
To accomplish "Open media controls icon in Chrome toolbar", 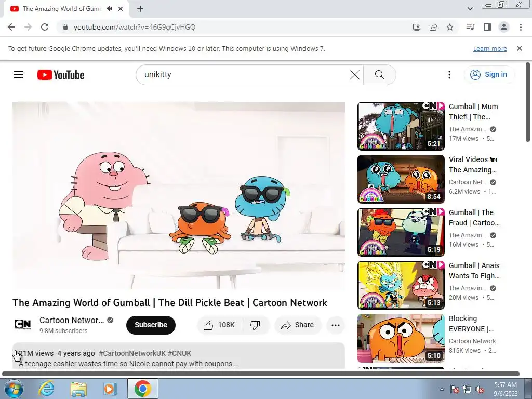I will 470,27.
